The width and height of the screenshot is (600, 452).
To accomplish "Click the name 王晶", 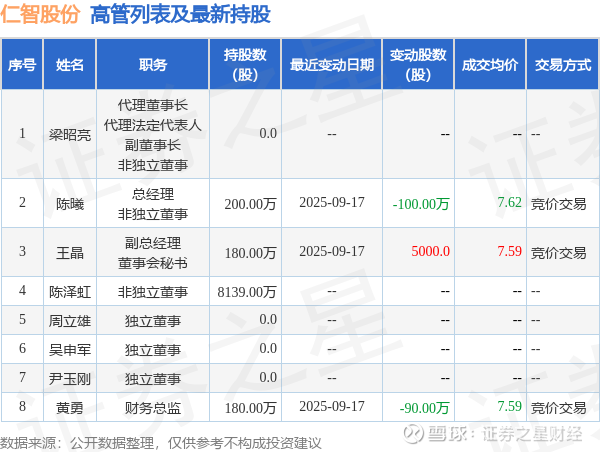I will tap(70, 253).
